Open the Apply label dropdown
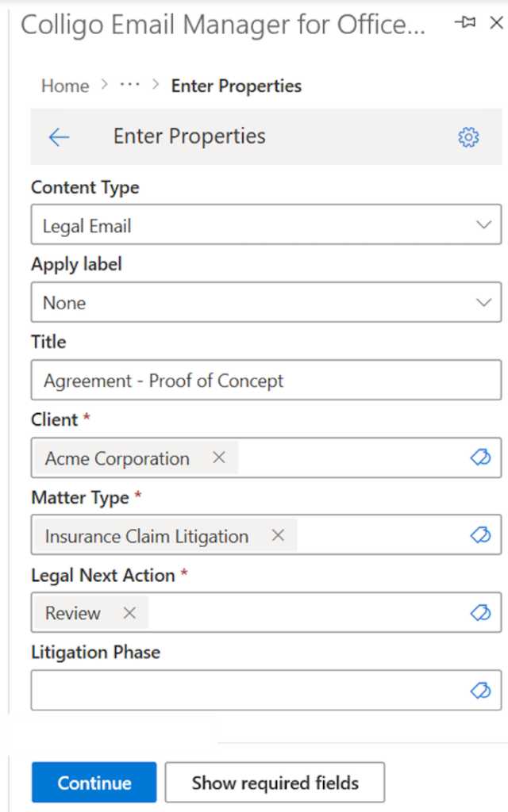Screen dimensions: 508x812 click(484, 302)
